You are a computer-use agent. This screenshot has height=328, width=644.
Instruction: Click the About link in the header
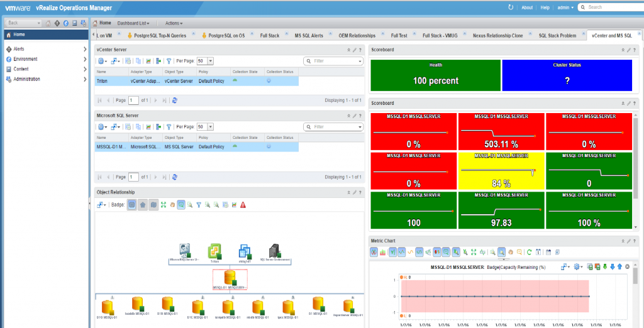527,8
